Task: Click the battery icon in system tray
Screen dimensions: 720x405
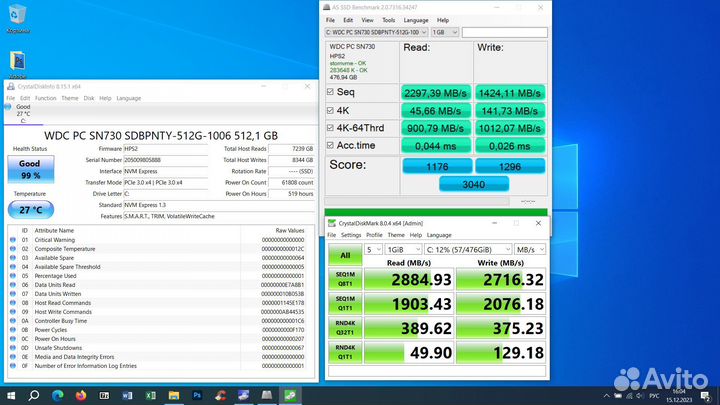Action: [618, 396]
